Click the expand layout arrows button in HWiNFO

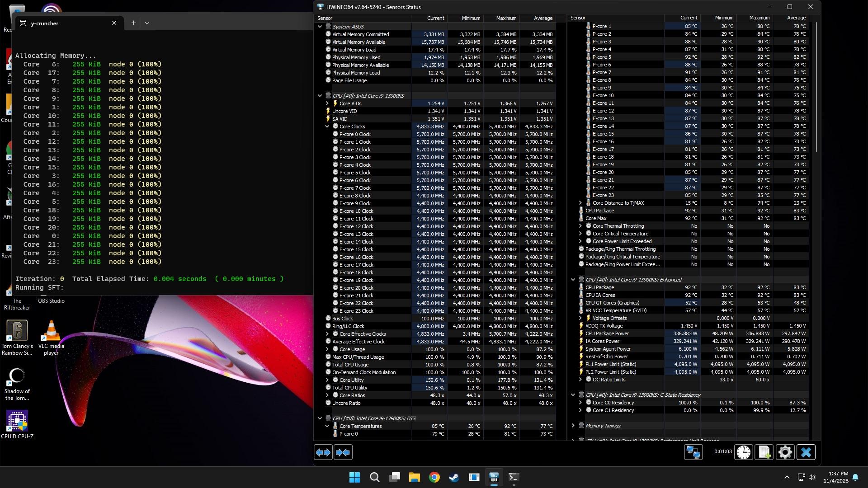pyautogui.click(x=323, y=452)
